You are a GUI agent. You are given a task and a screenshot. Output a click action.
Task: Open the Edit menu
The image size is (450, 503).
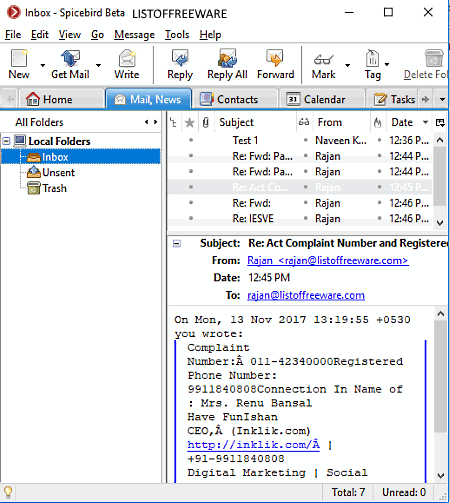[x=40, y=35]
